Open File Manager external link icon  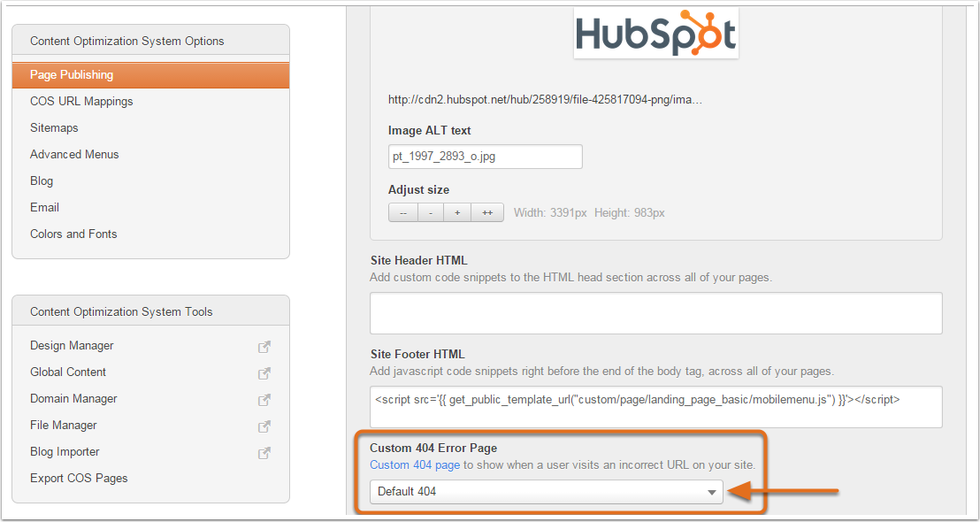264,426
